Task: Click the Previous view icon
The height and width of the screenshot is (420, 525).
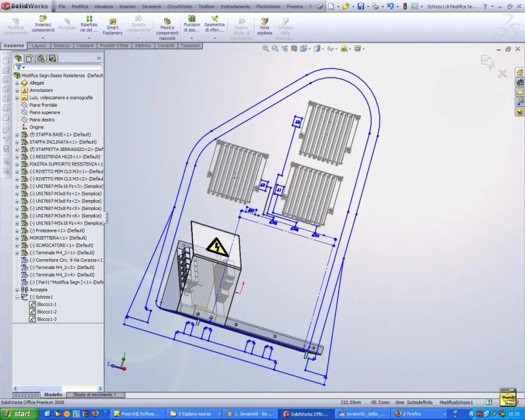Action: (285, 49)
